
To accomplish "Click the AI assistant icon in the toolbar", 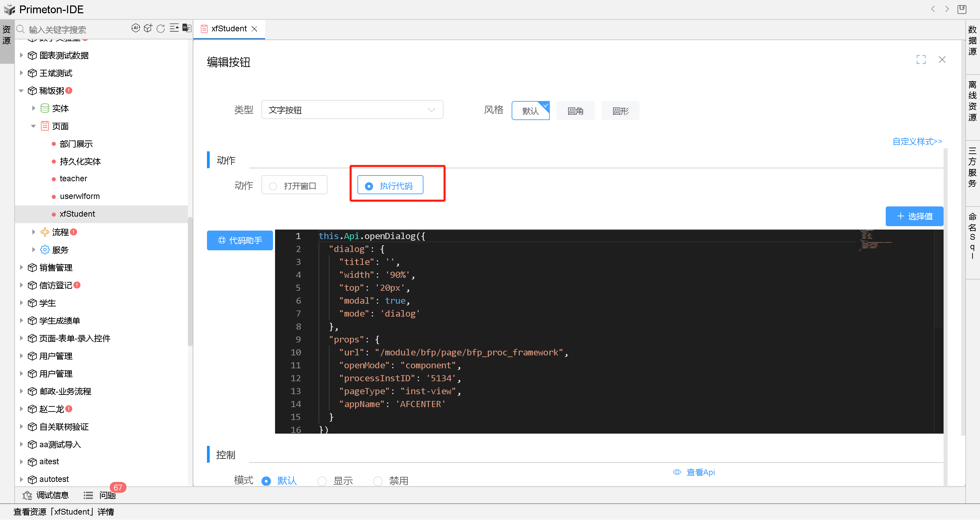I will point(136,28).
